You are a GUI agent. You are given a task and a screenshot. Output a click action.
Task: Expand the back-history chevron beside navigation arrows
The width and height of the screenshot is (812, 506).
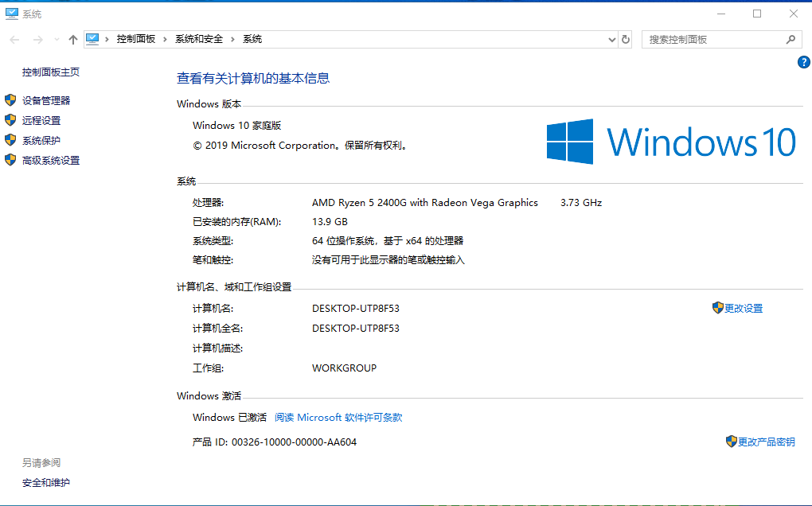coord(56,38)
